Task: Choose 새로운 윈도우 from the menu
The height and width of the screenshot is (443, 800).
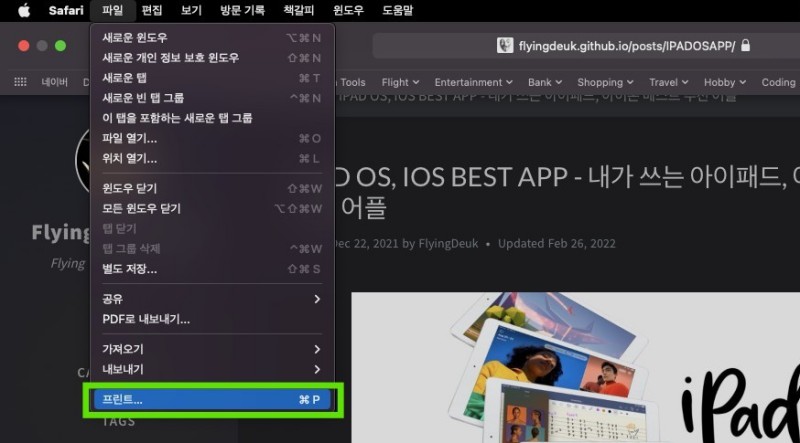Action: coord(212,38)
